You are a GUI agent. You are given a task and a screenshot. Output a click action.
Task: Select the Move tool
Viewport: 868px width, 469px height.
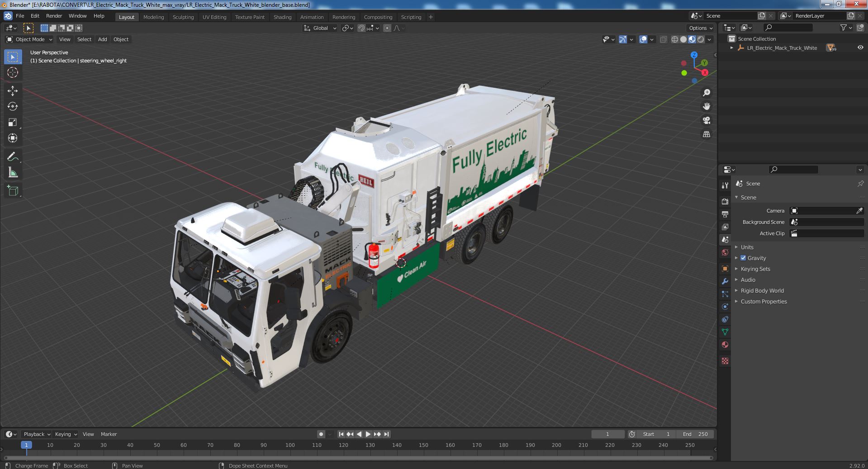pyautogui.click(x=13, y=91)
